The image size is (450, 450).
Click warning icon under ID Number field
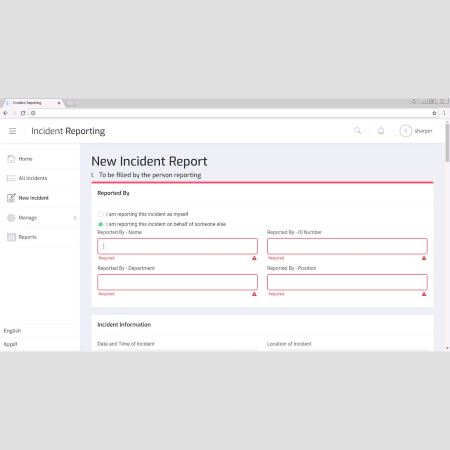424,258
